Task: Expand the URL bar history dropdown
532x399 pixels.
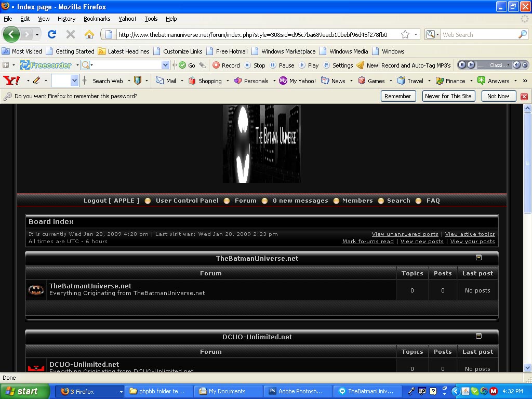Action: pos(416,34)
